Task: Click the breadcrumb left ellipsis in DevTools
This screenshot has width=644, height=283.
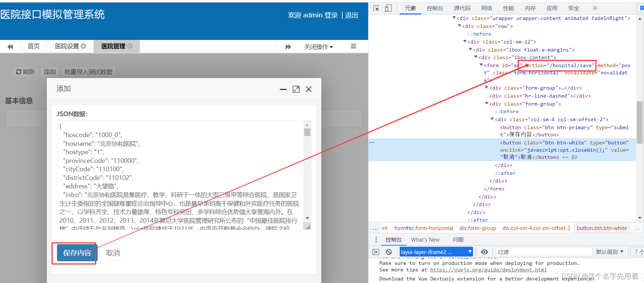Action: [x=375, y=229]
